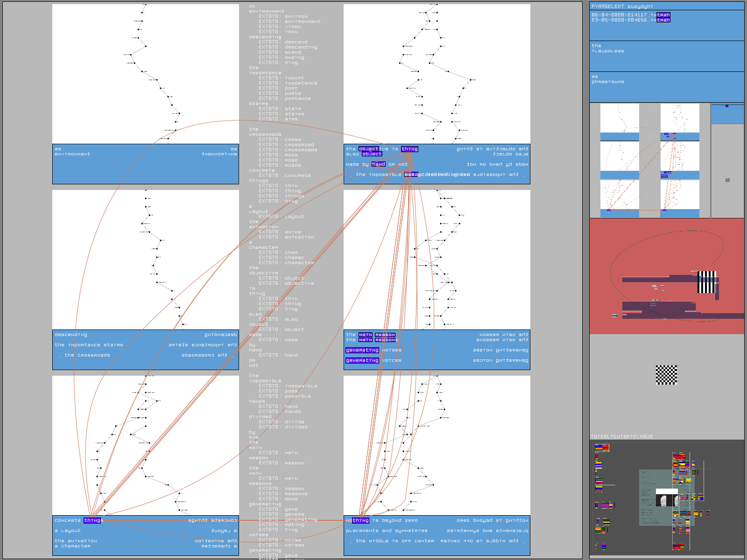Click highlighted "hand" in "made by hand or not"
Image resolution: width=747 pixels, height=560 pixels.
tap(379, 164)
